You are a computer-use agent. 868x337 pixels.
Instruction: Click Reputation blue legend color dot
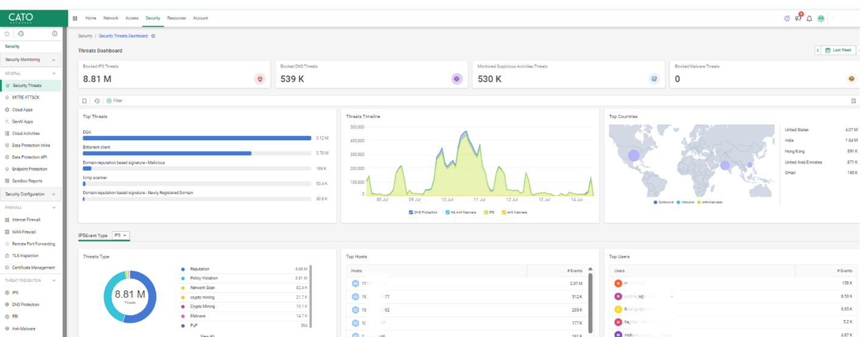[182, 269]
